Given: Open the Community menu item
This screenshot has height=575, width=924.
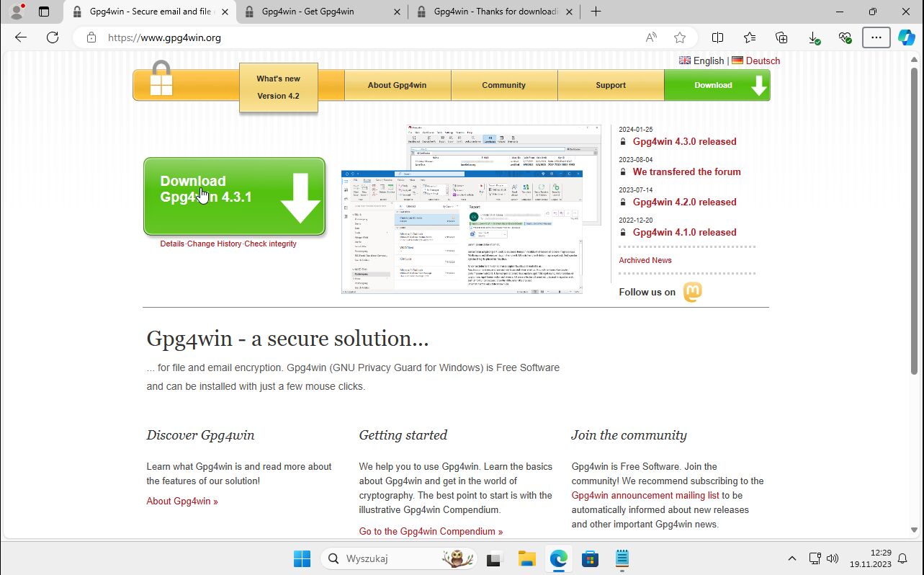Looking at the screenshot, I should 503,85.
